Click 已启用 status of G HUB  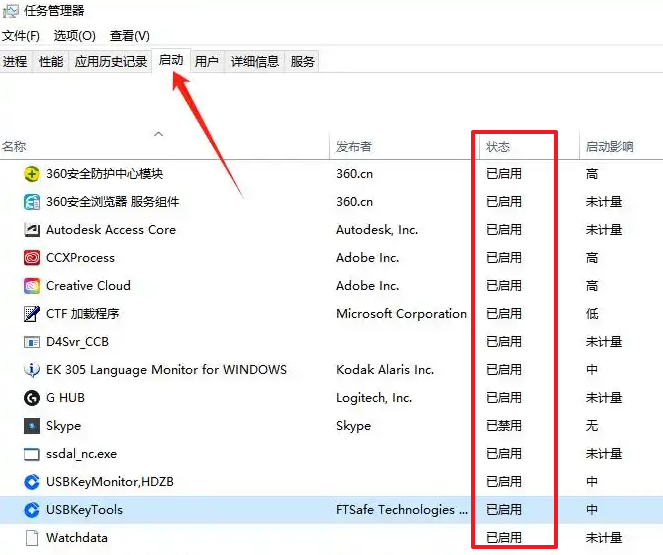(504, 398)
